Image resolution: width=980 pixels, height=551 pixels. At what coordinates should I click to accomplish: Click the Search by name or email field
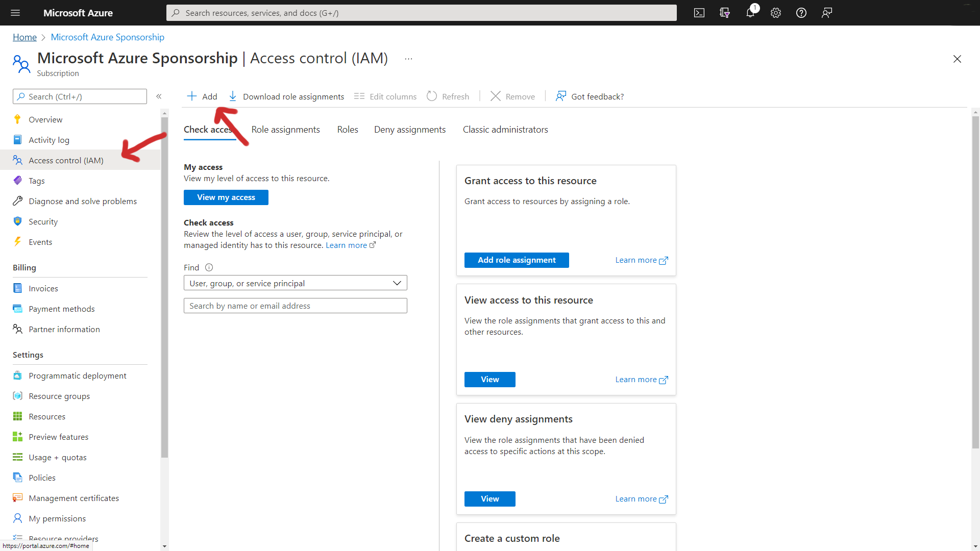point(296,306)
